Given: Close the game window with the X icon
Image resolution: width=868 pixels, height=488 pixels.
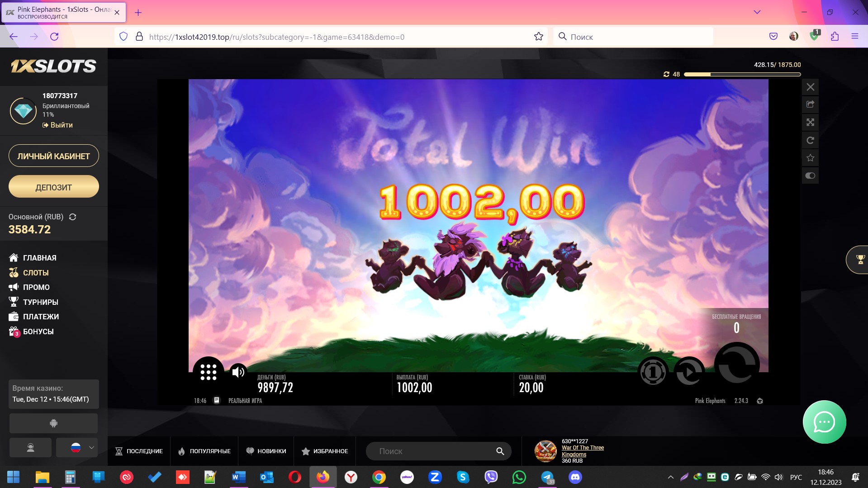Looking at the screenshot, I should 810,87.
